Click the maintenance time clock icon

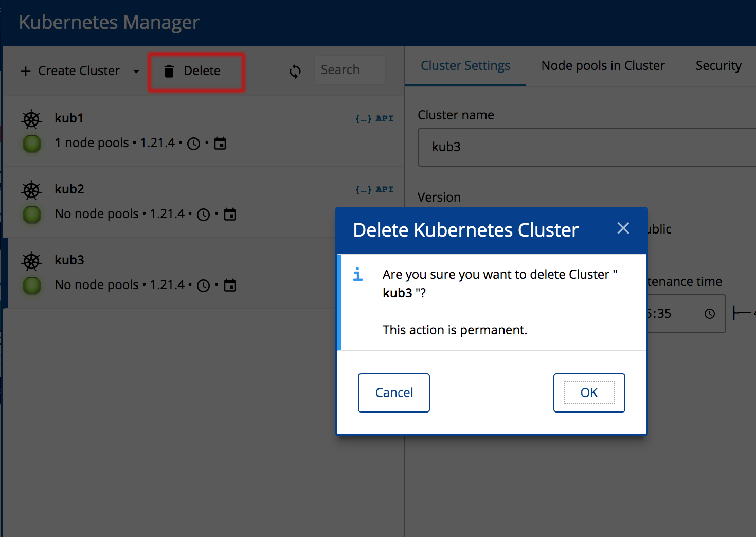tap(710, 314)
